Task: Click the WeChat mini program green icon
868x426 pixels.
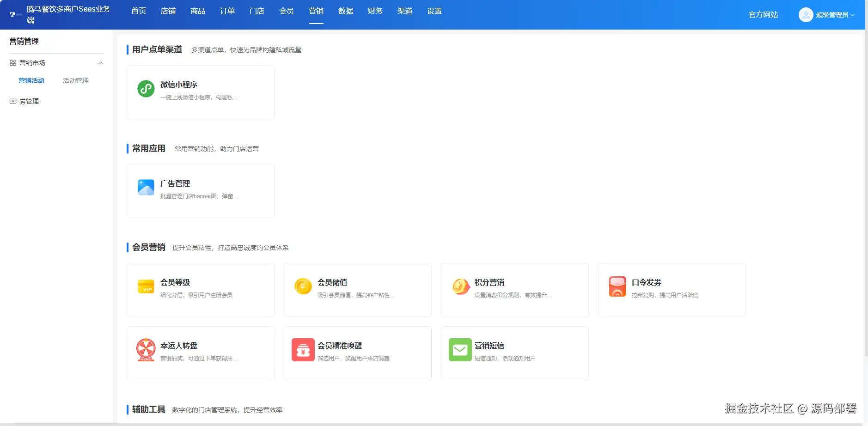Action: (x=146, y=89)
